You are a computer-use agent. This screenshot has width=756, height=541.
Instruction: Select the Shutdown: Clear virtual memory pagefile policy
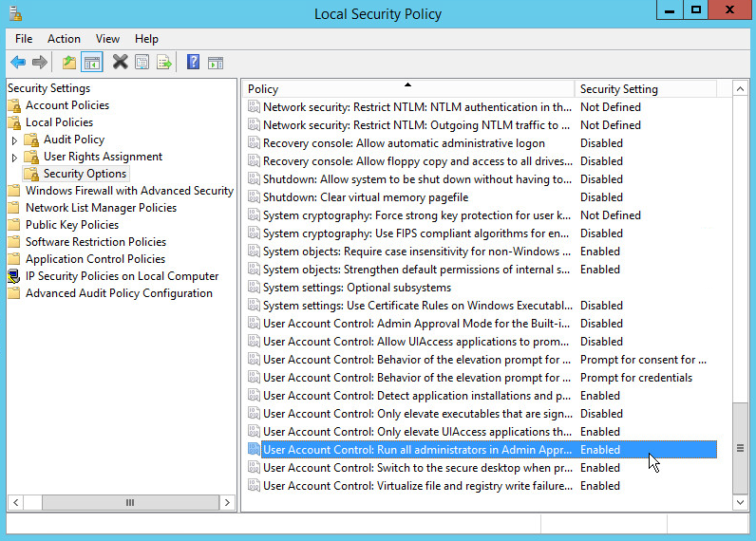[x=366, y=197]
